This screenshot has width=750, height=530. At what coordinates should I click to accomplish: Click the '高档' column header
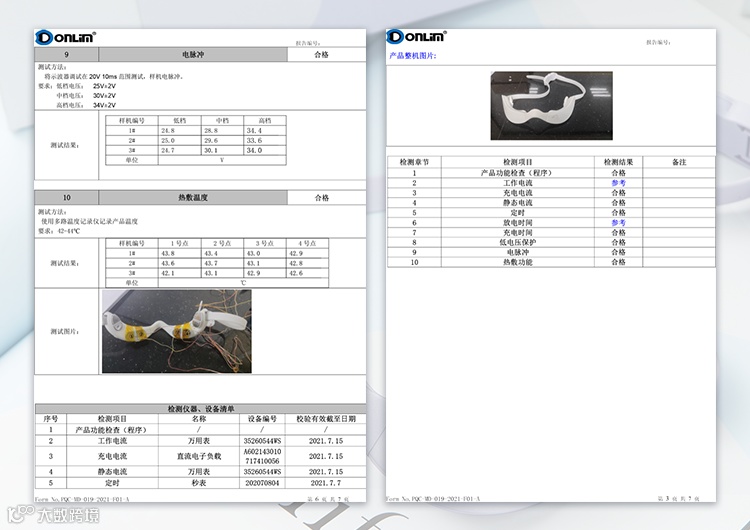pos(265,121)
